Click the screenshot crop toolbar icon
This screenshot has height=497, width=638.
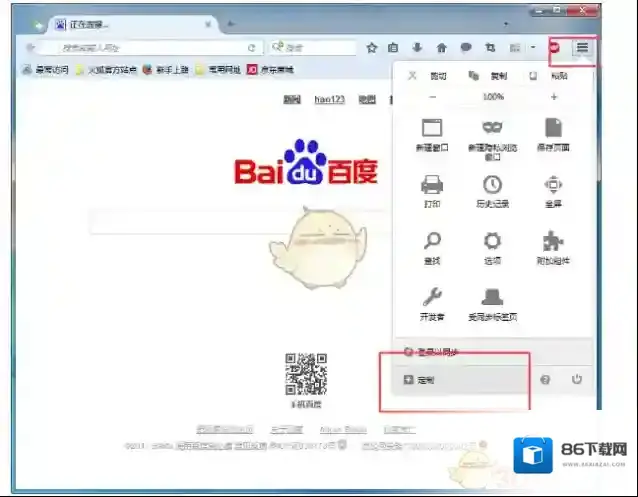(x=490, y=48)
